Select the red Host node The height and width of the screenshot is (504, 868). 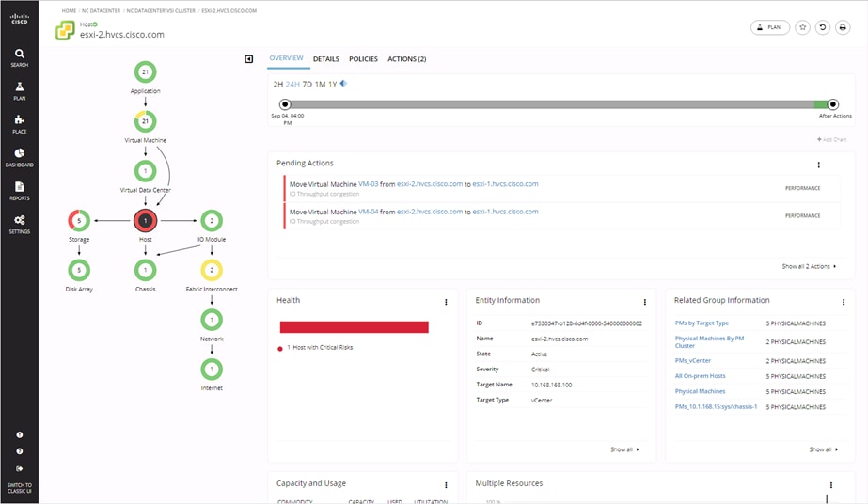[146, 221]
